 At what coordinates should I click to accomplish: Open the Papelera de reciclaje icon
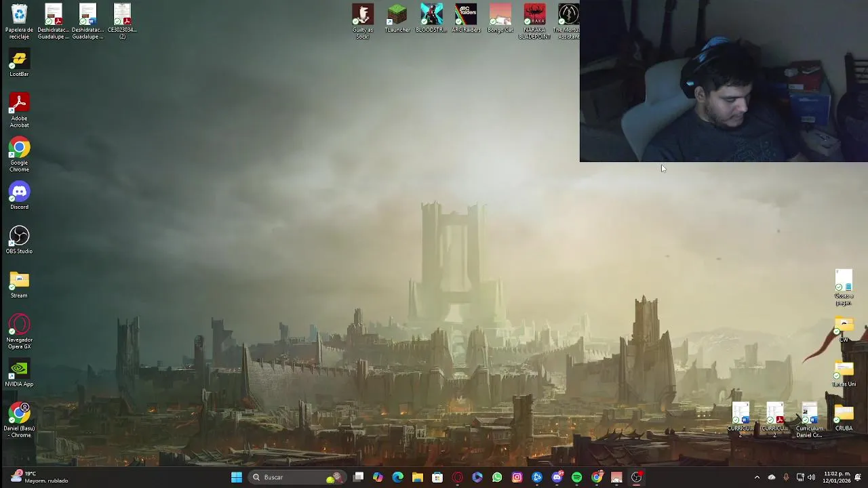pos(19,21)
